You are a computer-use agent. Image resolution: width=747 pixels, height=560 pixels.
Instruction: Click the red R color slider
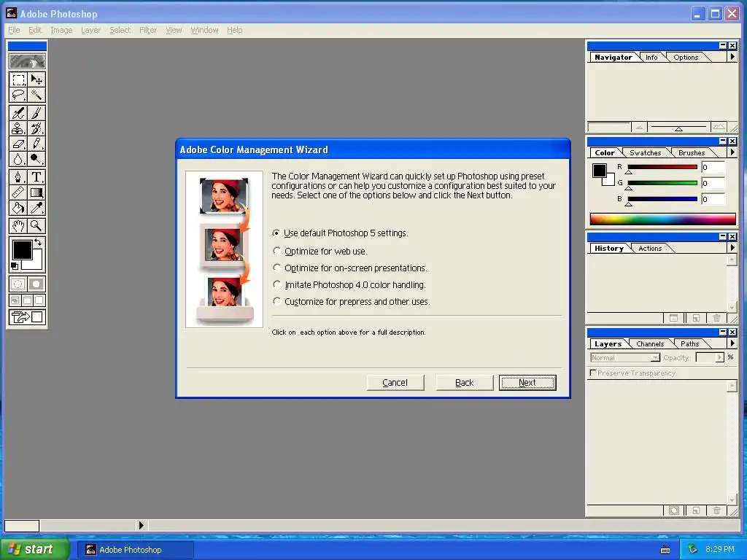[662, 167]
